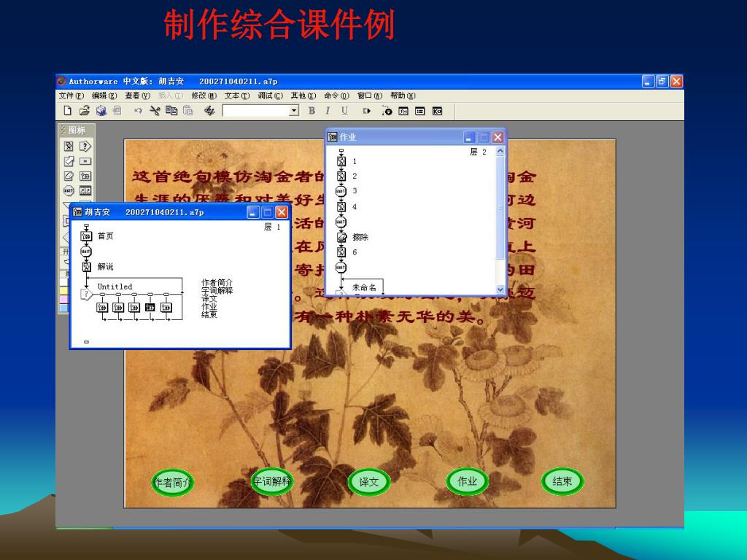Viewport: 747px width, 560px height.
Task: Open the 文本 menu
Action: [x=237, y=96]
